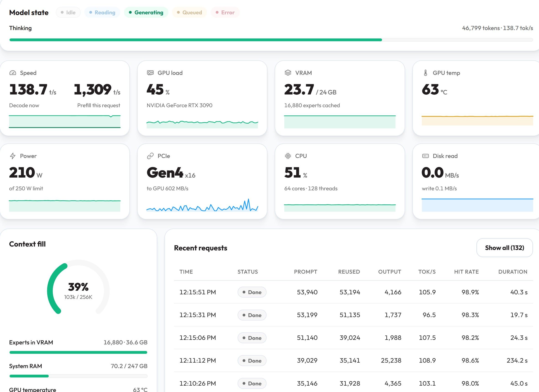Select the Generating state pill
539x392 pixels.
tap(146, 12)
